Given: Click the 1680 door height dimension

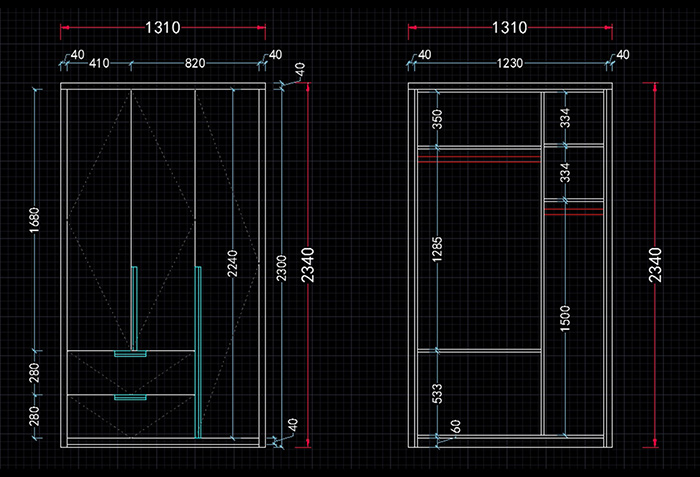Looking at the screenshot, I should click(x=36, y=219).
